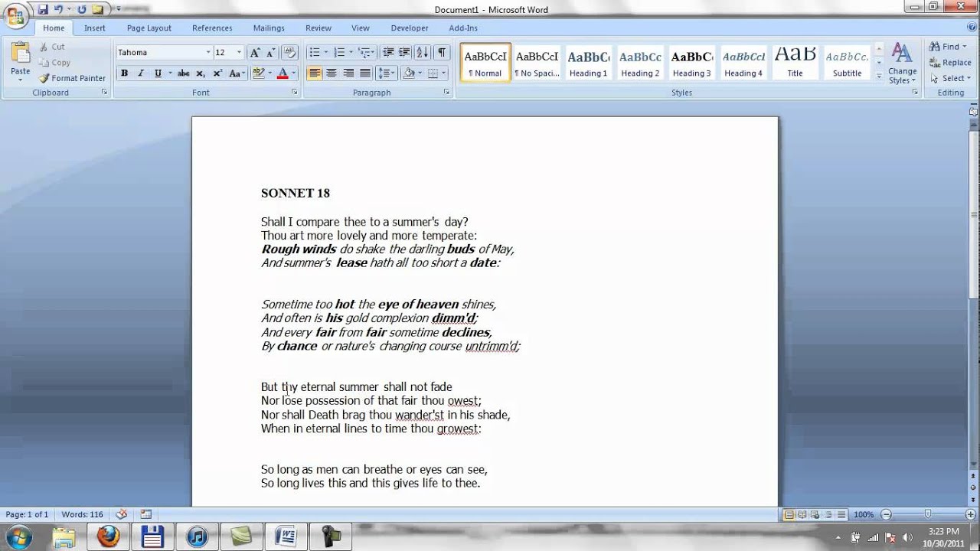The image size is (980, 551).
Task: Save the document from Quick Access toolbar
Action: (43, 9)
